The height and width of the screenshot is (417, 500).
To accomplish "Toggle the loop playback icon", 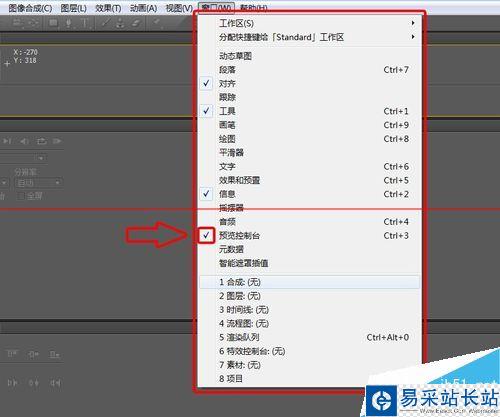I will click(42, 141).
